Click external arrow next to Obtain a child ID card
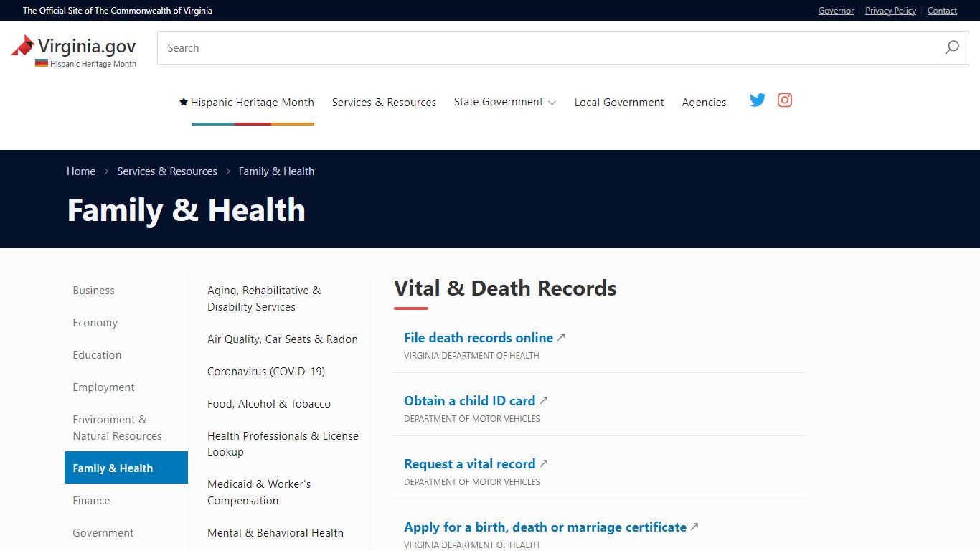Viewport: 980px width, 551px height. click(x=544, y=400)
